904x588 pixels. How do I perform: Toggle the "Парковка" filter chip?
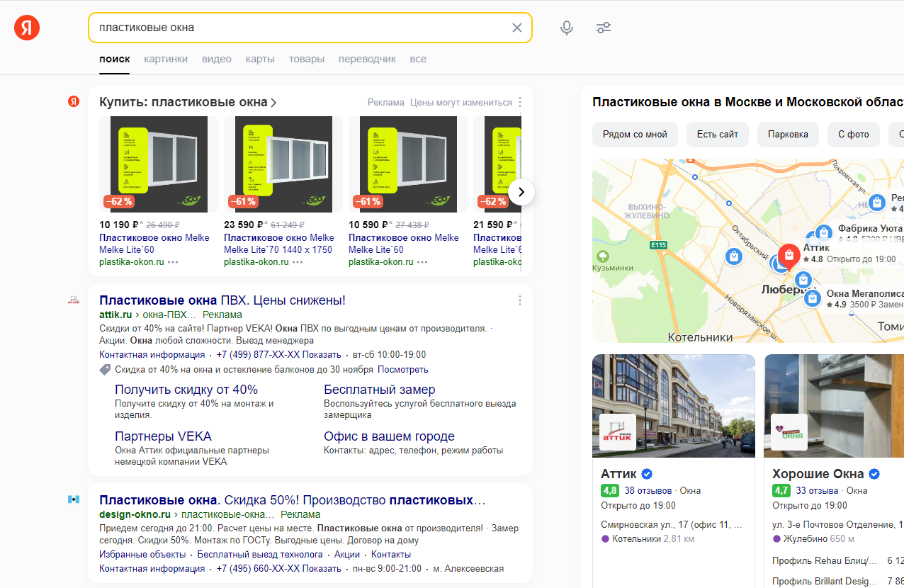pos(787,135)
